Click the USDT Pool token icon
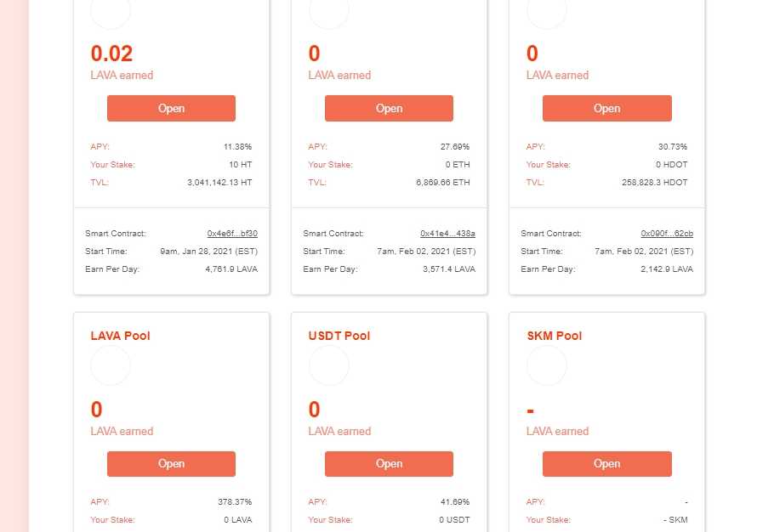757x532 pixels. click(328, 365)
